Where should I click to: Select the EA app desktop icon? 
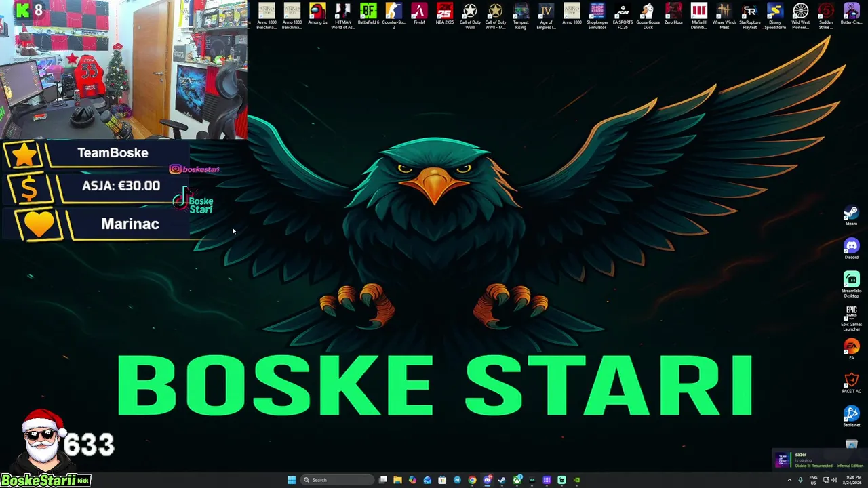(x=851, y=350)
